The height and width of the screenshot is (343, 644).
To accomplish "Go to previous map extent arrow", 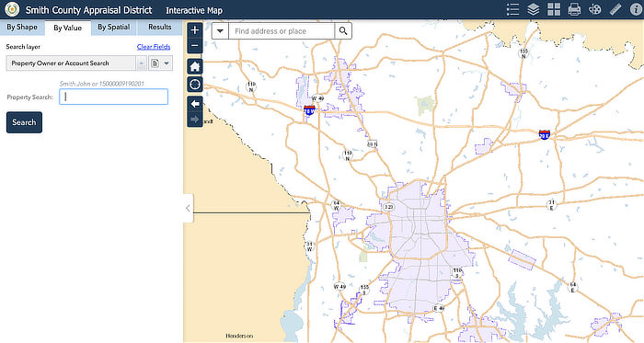I will point(195,104).
